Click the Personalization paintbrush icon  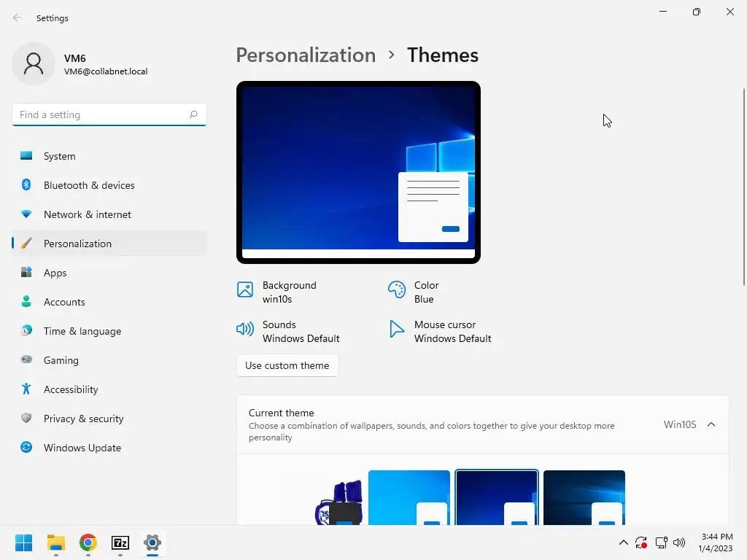(26, 244)
